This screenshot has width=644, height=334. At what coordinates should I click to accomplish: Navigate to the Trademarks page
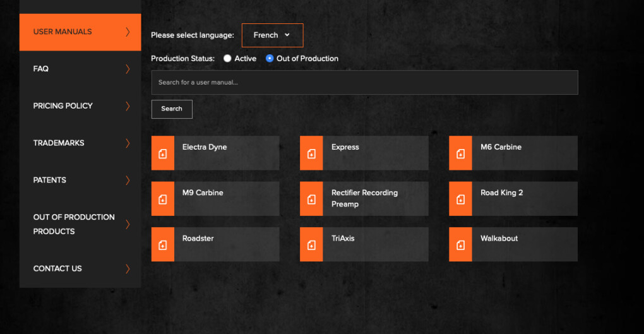pos(59,143)
